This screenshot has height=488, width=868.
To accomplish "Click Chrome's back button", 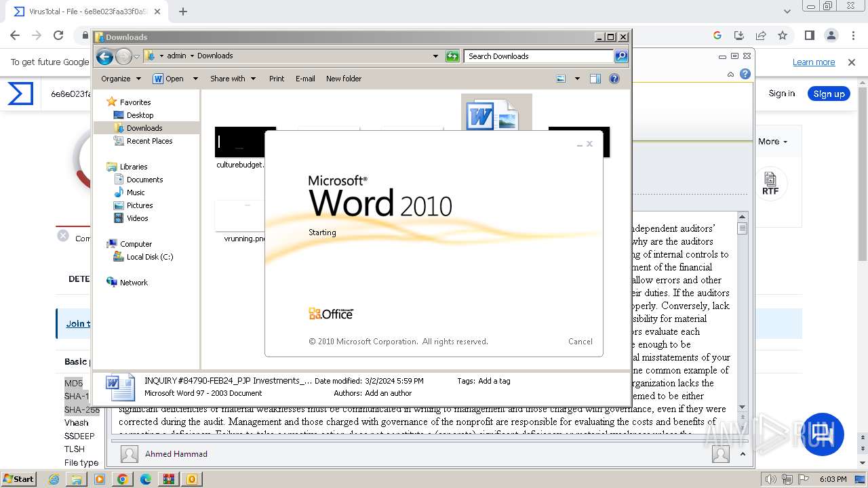I will pyautogui.click(x=15, y=35).
